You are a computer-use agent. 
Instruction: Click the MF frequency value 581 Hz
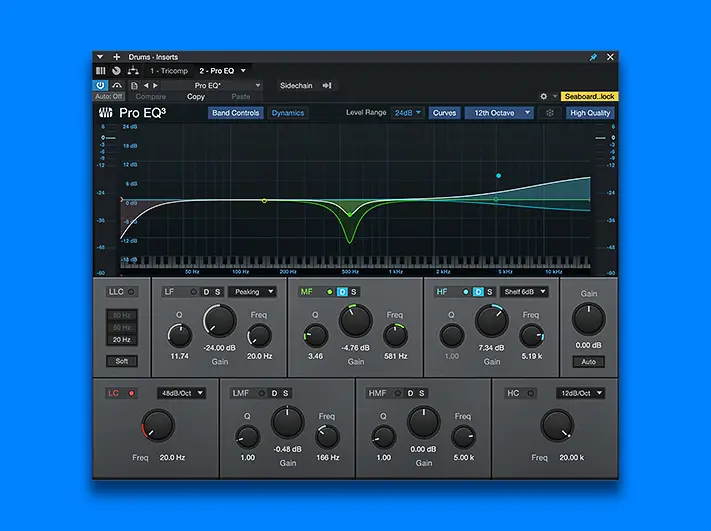point(396,356)
